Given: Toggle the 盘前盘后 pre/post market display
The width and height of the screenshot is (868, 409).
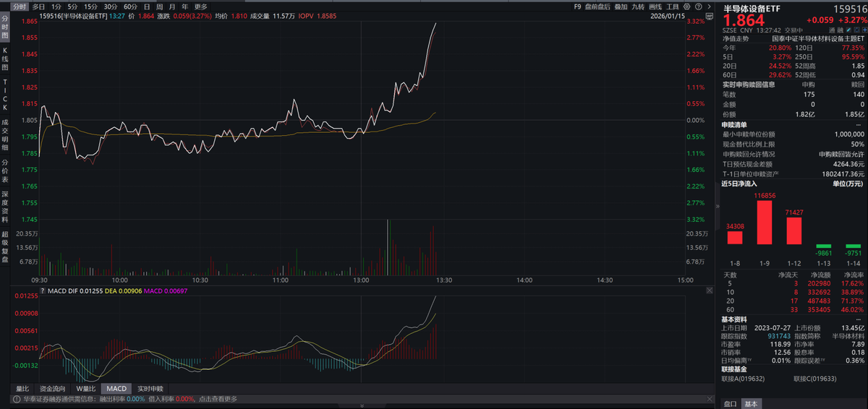Looking at the screenshot, I should click(599, 7).
